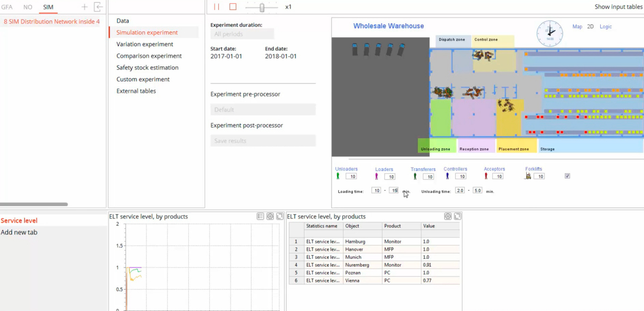Image resolution: width=644 pixels, height=311 pixels.
Task: Edit the Unloaders count field
Action: pyautogui.click(x=351, y=177)
